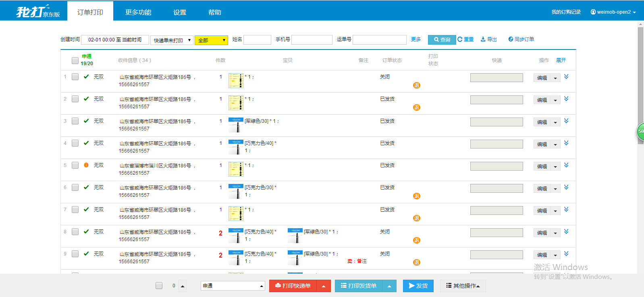The height and width of the screenshot is (297, 644).
Task: Click the export (导出) download icon
Action: click(x=483, y=39)
